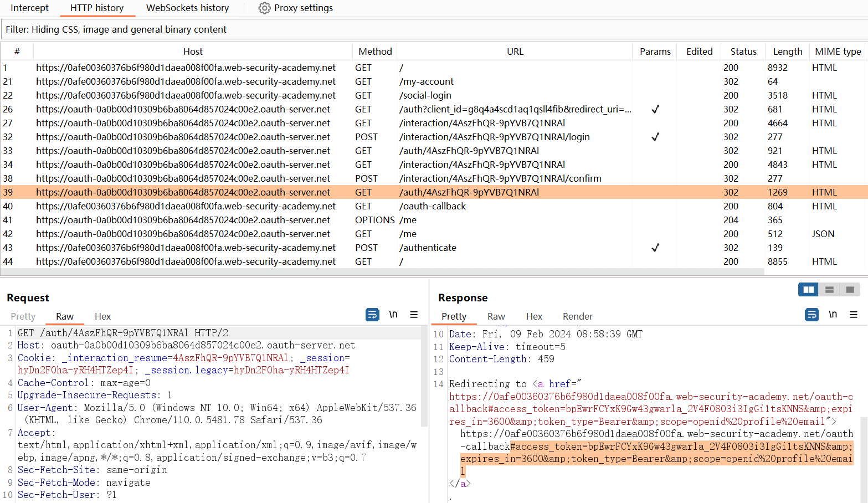
Task: Toggle word wrap icon in Response panel
Action: pyautogui.click(x=811, y=315)
